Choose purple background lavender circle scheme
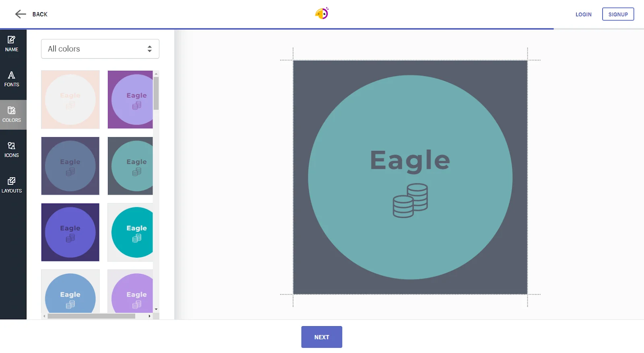Image resolution: width=644 pixels, height=353 pixels. [130, 100]
